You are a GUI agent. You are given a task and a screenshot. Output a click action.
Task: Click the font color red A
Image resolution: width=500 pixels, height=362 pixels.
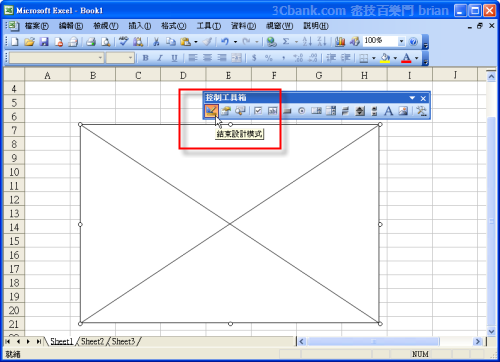406,58
